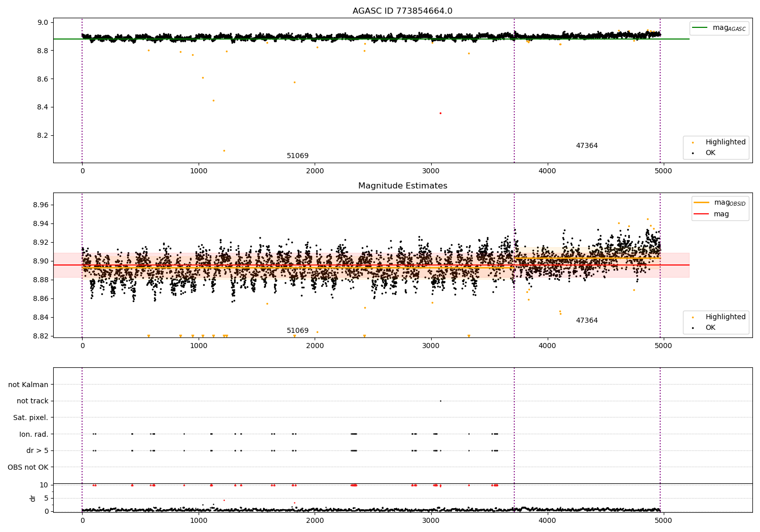The image size is (760, 532).
Task: Click the 'dr' axis label
Action: point(33,499)
